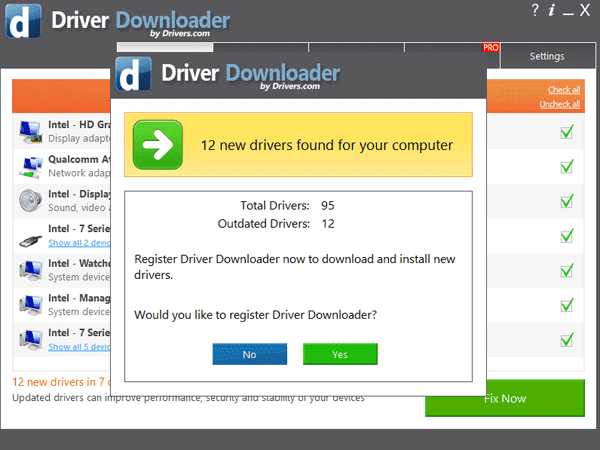
Task: Click 'Would you like to register Driver Downloader?' text
Action: pos(256,315)
